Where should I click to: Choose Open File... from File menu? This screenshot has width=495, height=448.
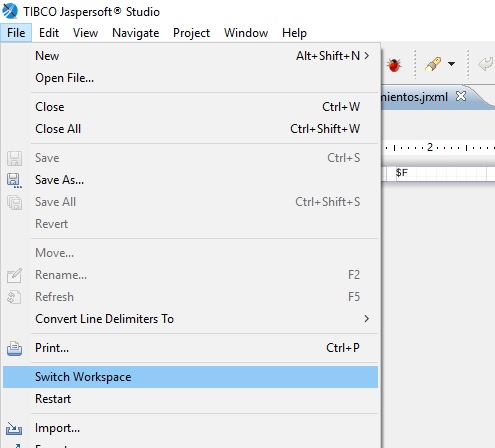[190, 78]
